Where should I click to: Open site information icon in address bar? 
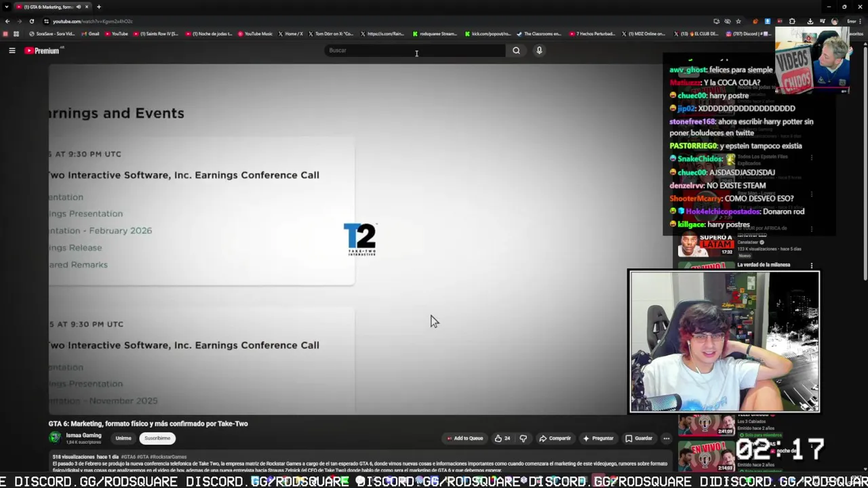46,21
